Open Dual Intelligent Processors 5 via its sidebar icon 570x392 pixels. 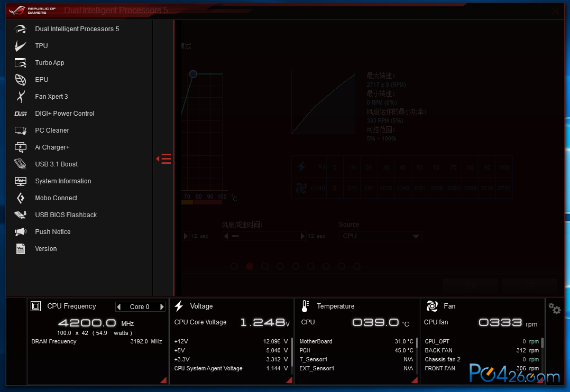[20, 29]
